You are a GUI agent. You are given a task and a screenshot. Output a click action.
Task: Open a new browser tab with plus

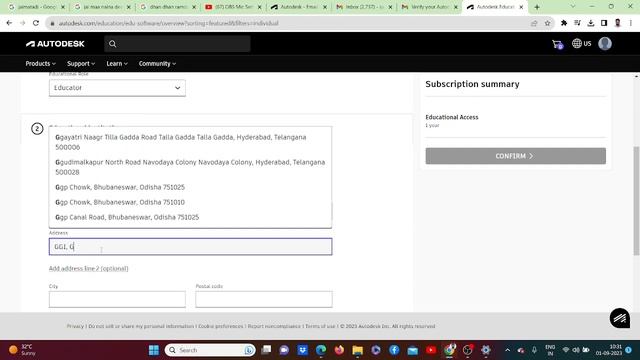pos(537,7)
